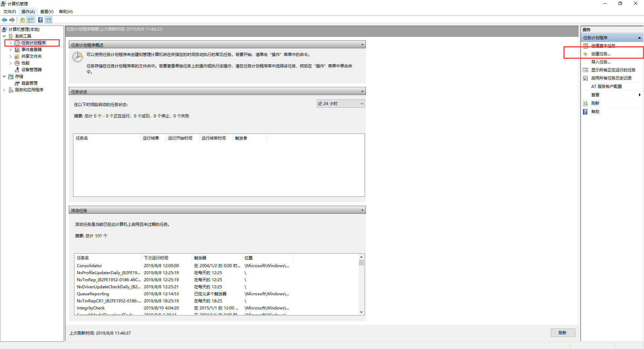Select the NvDriverUpdateCheckDaily task row
Image resolution: width=644 pixels, height=349 pixels.
(x=216, y=287)
